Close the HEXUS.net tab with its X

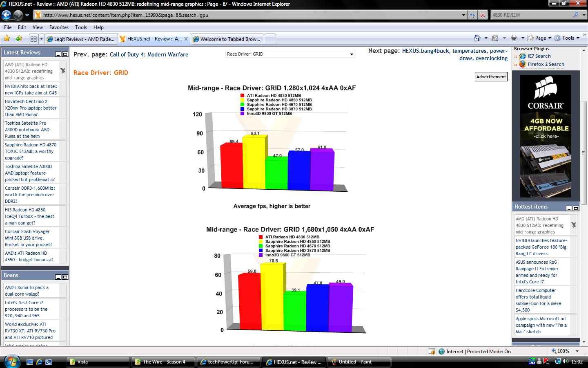[x=186, y=39]
